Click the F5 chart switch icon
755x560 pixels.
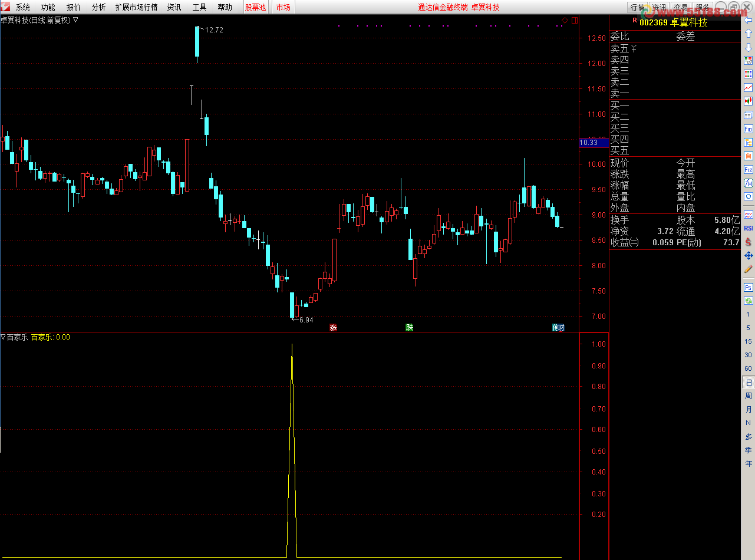point(749,288)
